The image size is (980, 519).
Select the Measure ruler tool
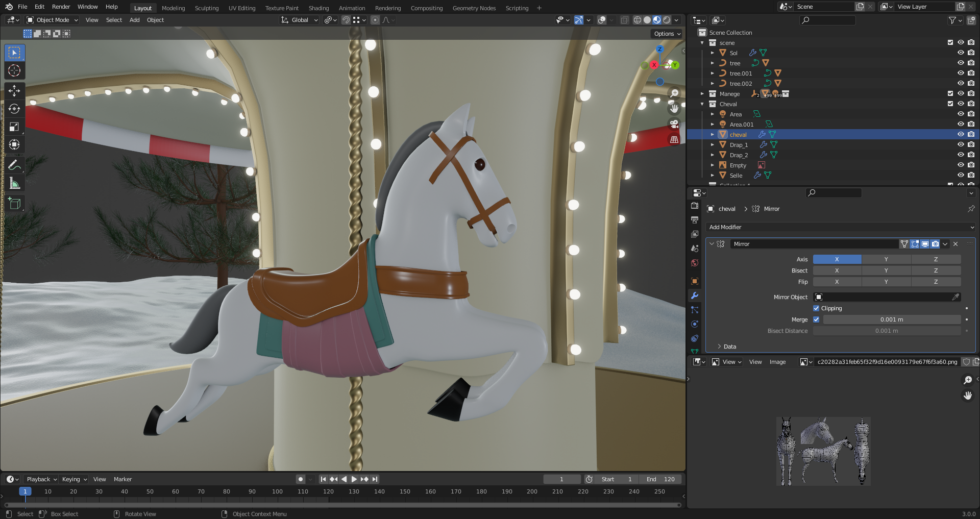14,183
